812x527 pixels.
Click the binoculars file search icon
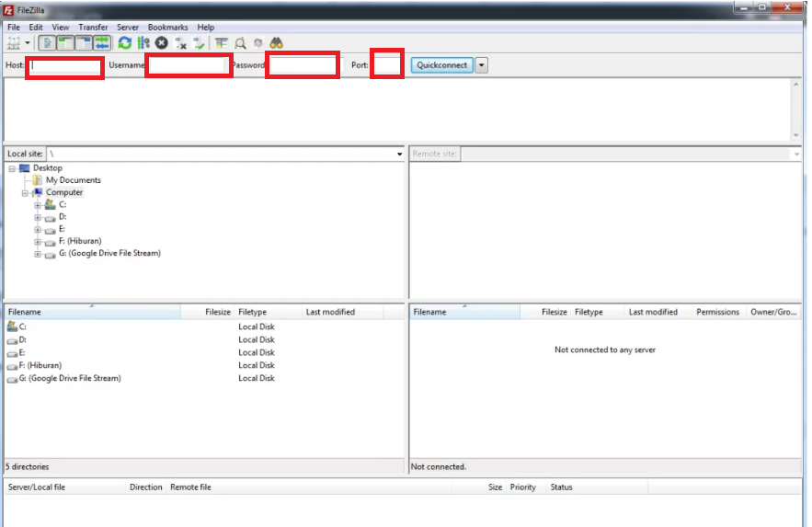click(x=276, y=43)
